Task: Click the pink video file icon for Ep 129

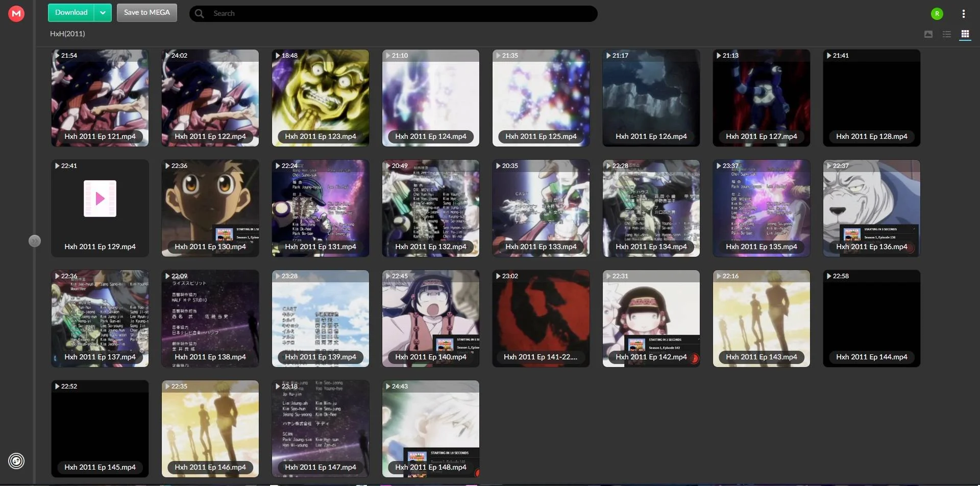Action: click(100, 199)
